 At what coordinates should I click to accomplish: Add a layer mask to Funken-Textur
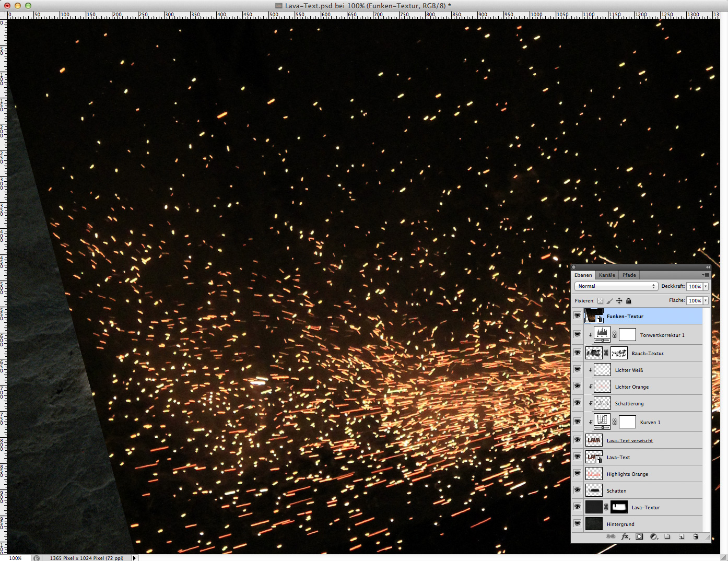click(x=640, y=536)
